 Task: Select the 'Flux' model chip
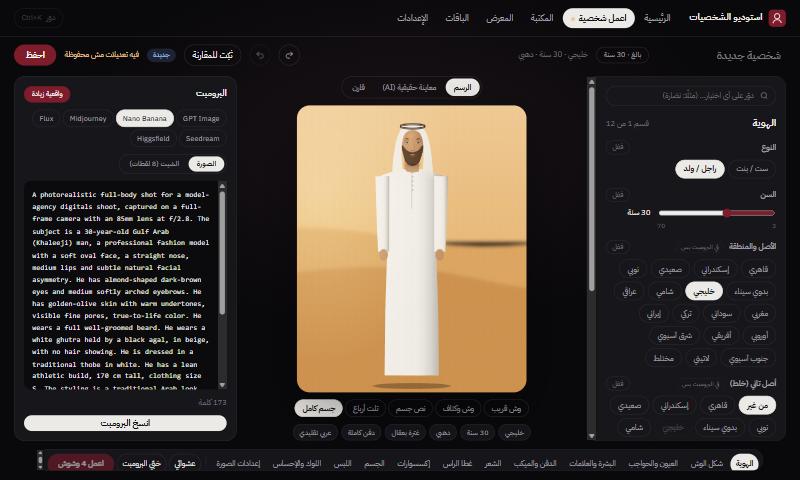[x=46, y=118]
